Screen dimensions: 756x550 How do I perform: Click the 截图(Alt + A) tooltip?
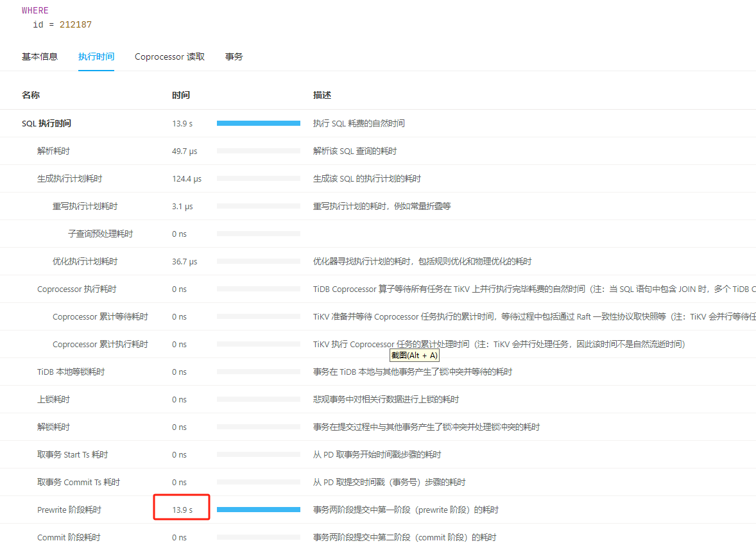tap(414, 356)
